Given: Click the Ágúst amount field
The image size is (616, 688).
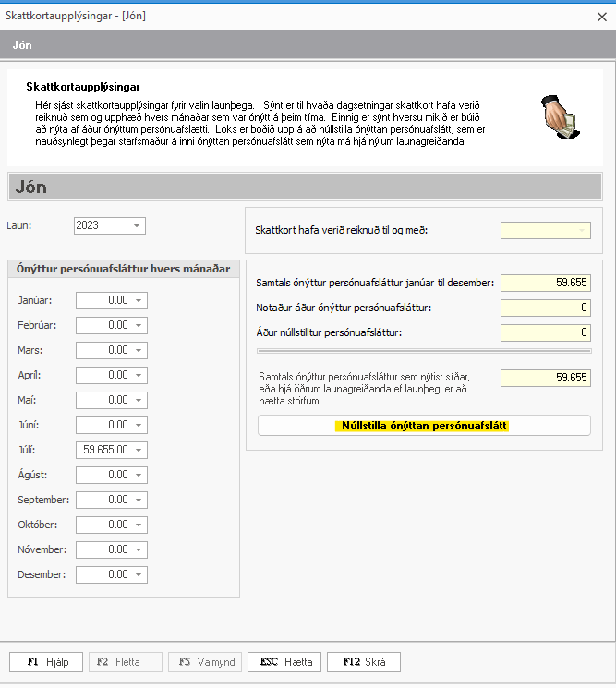Looking at the screenshot, I should pyautogui.click(x=103, y=475).
